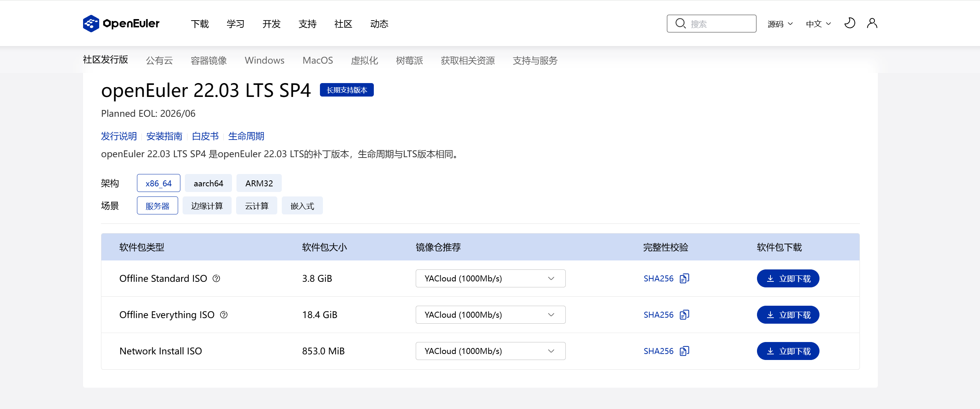980x409 pixels.
Task: Show help for Offline Standard ISO
Action: tap(216, 278)
